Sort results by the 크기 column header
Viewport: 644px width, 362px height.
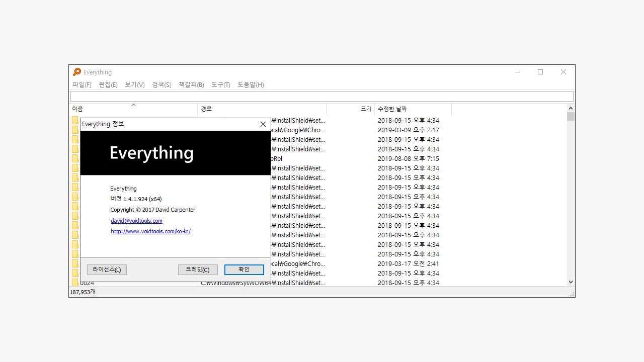(350, 109)
